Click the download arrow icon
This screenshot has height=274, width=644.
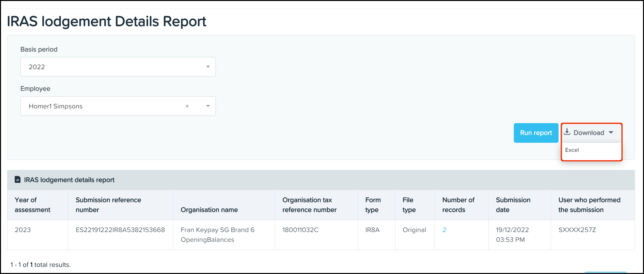pyautogui.click(x=567, y=132)
